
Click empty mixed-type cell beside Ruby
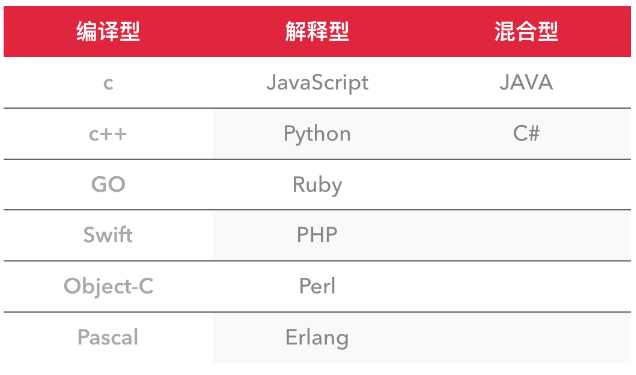tap(526, 184)
